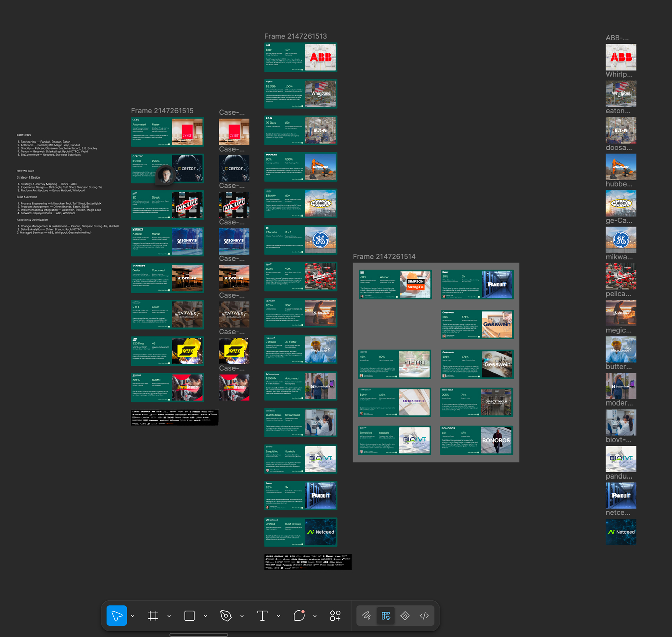The width and height of the screenshot is (672, 637).
Task: Select the Pen tool
Action: point(226,616)
